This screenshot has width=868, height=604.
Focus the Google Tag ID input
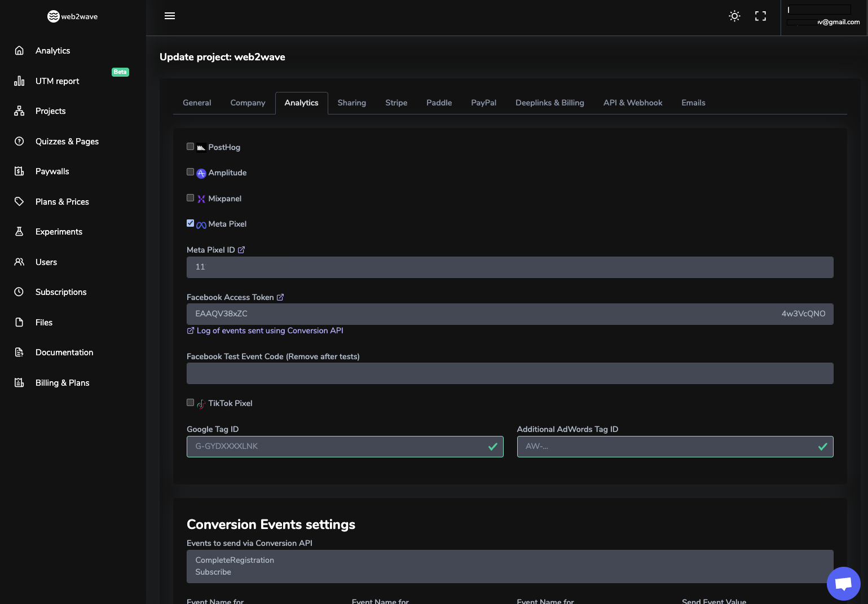pos(345,447)
